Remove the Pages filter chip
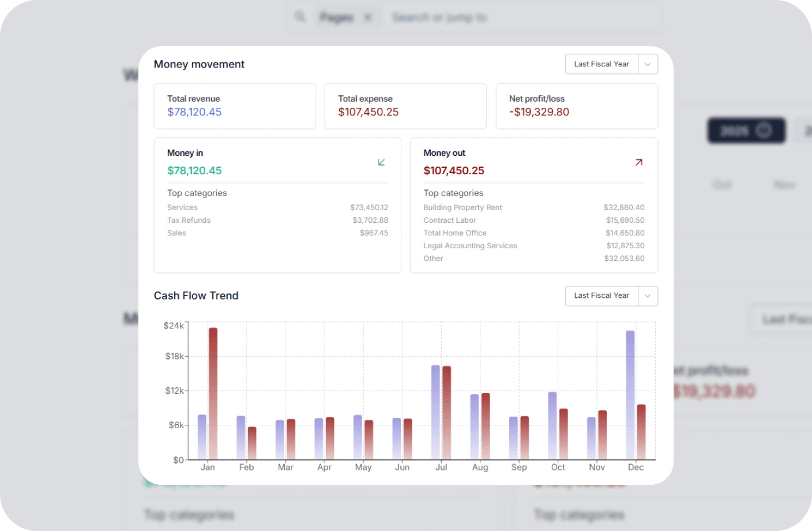This screenshot has height=531, width=812. click(x=367, y=17)
